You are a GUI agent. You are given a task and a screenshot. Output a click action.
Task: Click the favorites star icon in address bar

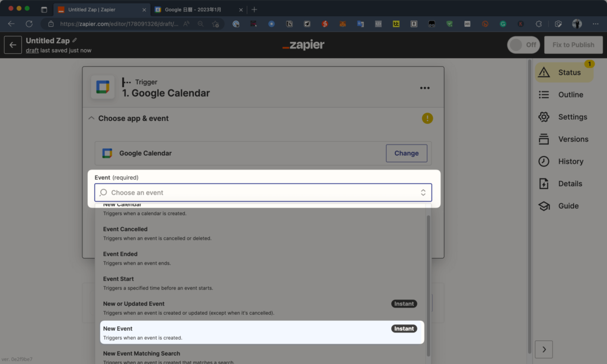(215, 24)
